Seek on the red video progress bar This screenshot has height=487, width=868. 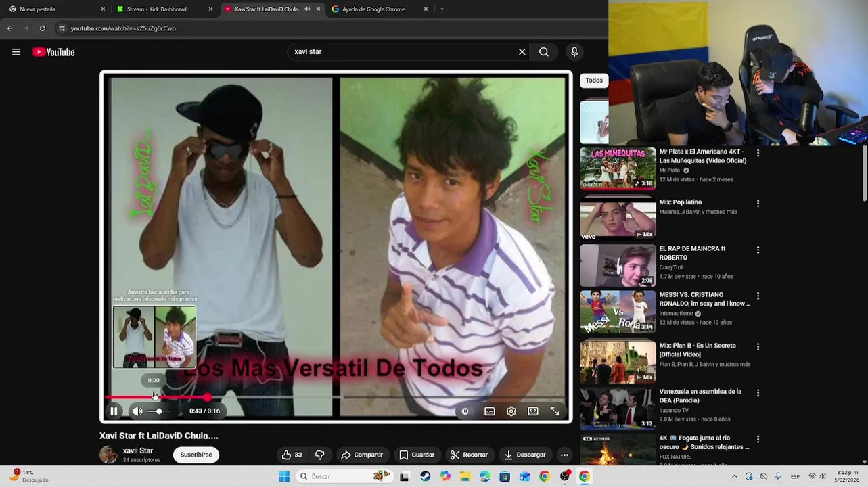point(336,397)
